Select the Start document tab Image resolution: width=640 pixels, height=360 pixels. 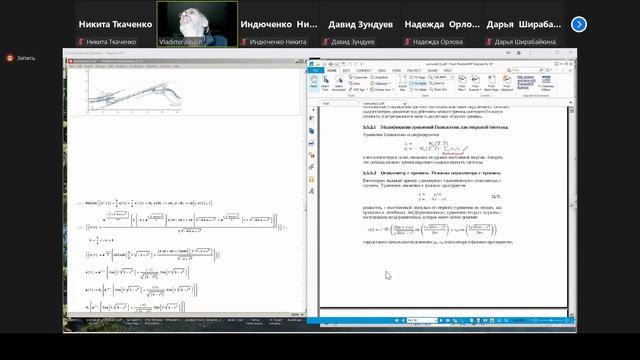coord(326,104)
